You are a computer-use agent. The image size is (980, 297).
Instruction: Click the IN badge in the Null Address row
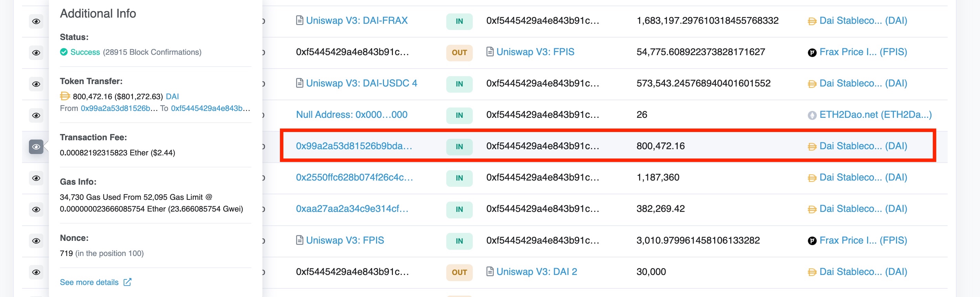[459, 115]
